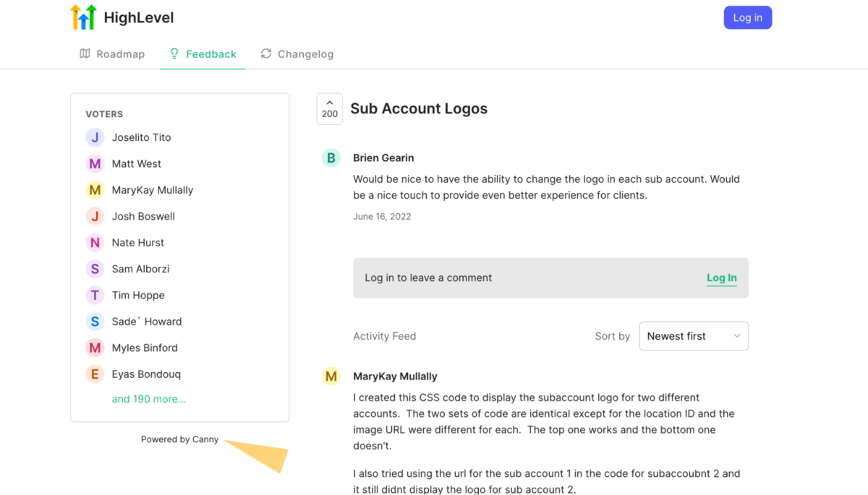This screenshot has height=495, width=868.
Task: Click MaryKay Mullally's comment avatar
Action: point(331,376)
